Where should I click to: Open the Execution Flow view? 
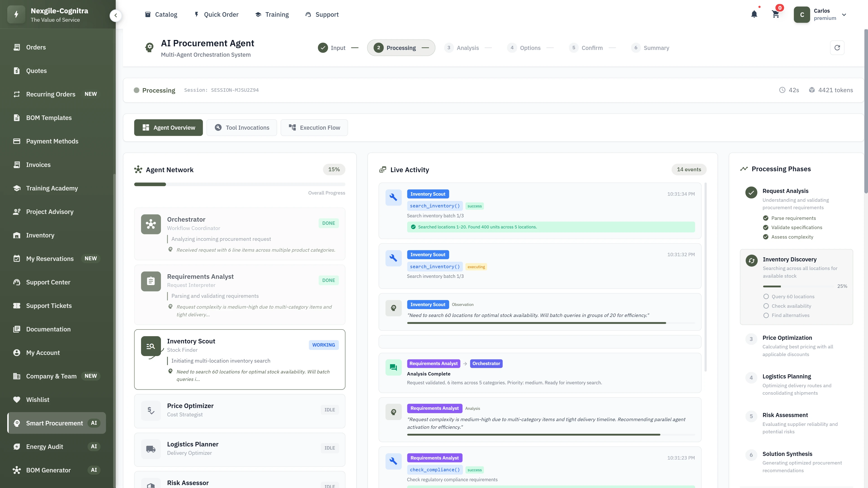(314, 127)
